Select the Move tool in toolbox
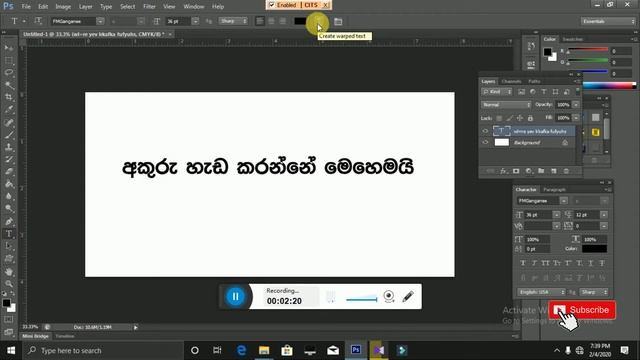 click(x=9, y=48)
